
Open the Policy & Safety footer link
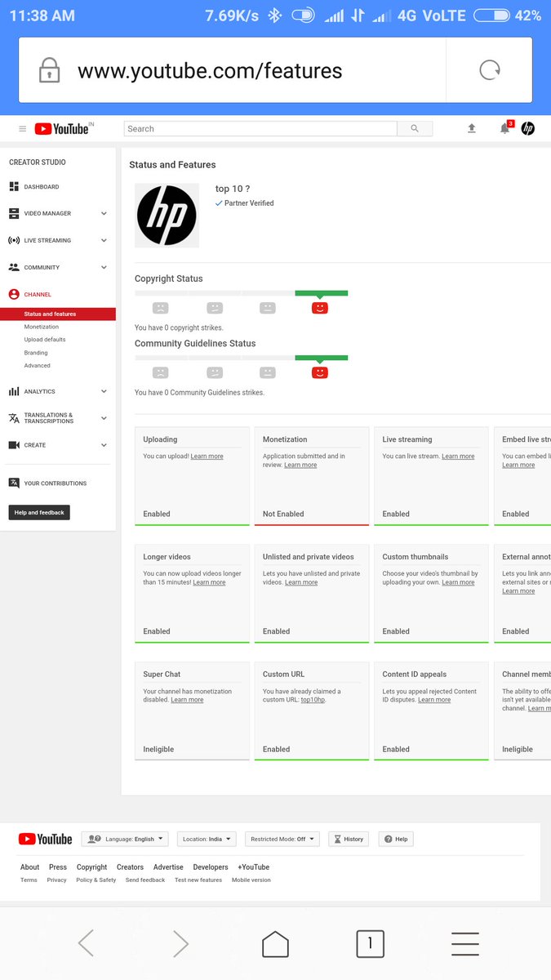coord(96,880)
